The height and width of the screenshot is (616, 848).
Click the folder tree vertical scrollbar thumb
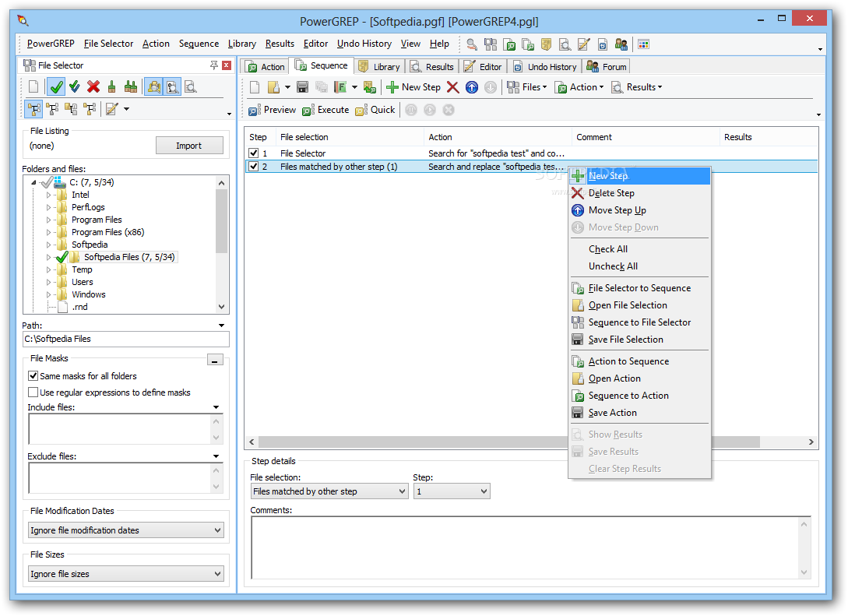pyautogui.click(x=221, y=221)
